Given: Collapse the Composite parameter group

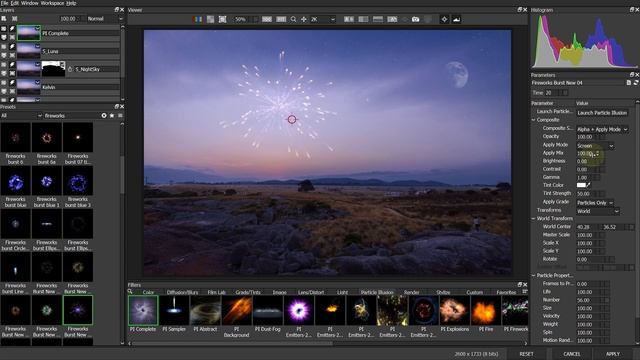Looking at the screenshot, I should pos(533,120).
